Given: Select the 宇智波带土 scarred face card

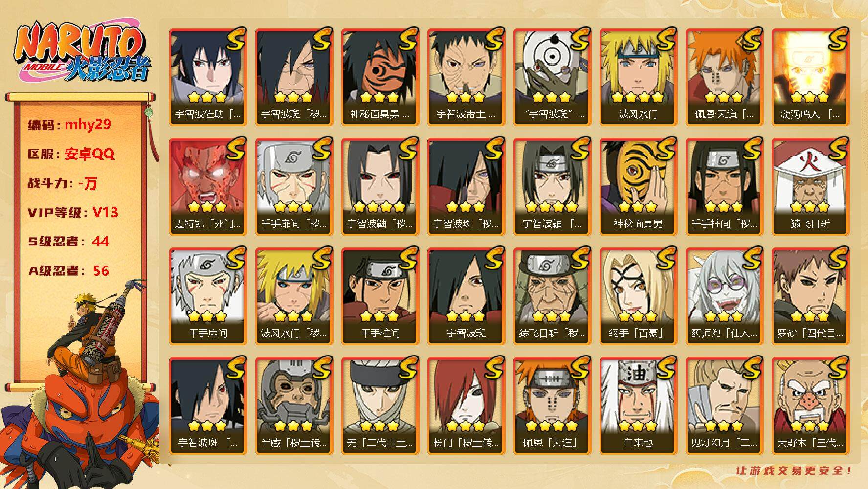Looking at the screenshot, I should click(x=466, y=77).
